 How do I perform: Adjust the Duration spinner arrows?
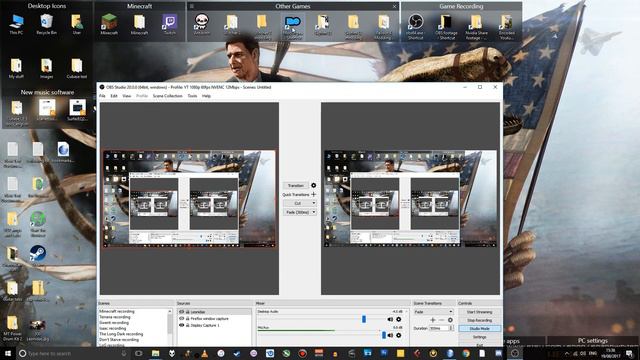pos(451,328)
